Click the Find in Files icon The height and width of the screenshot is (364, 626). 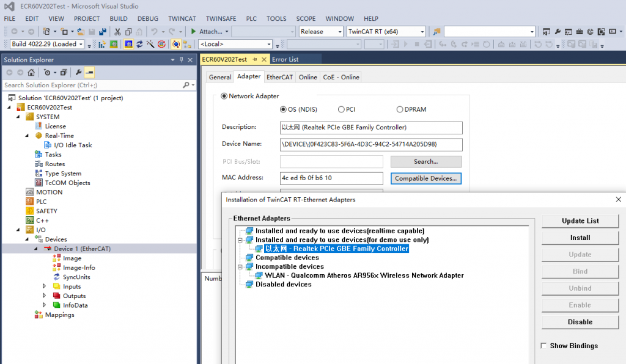(436, 32)
